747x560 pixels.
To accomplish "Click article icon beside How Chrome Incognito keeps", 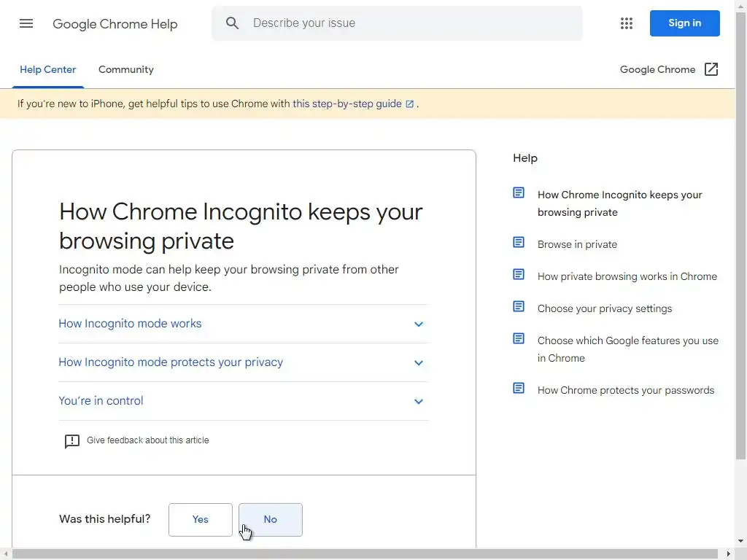I will click(x=519, y=192).
